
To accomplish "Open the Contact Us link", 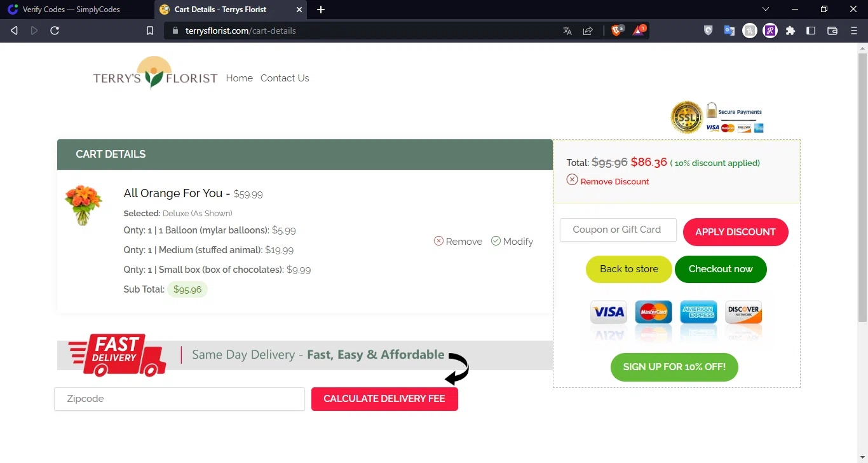I will point(285,78).
